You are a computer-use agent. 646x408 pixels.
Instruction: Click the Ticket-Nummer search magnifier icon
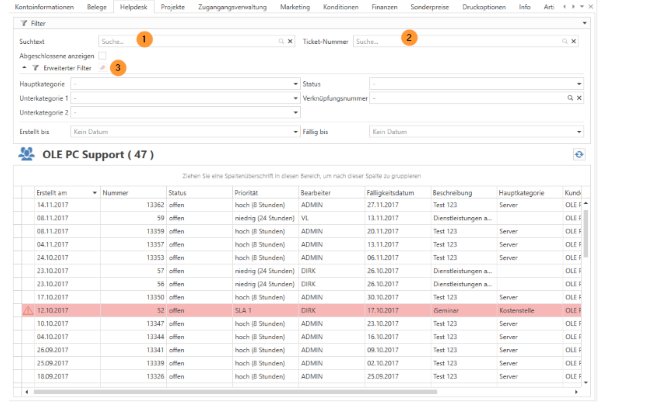(566, 42)
